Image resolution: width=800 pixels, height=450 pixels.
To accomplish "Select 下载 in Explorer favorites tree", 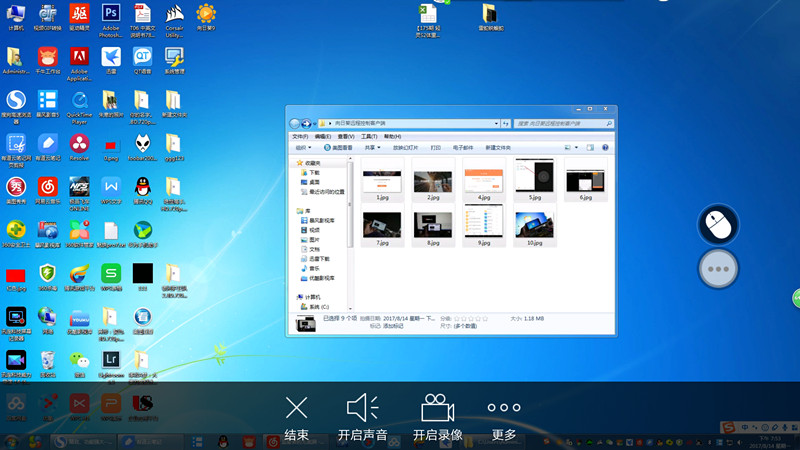I will [314, 172].
